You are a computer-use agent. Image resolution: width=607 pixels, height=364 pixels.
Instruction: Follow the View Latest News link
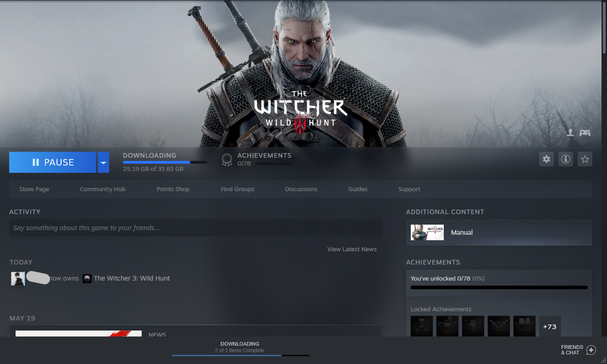tap(352, 249)
